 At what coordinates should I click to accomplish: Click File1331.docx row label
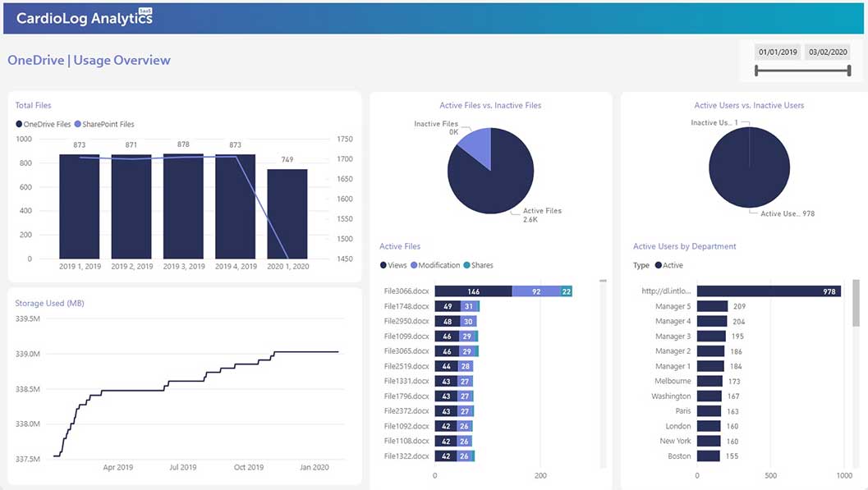406,381
